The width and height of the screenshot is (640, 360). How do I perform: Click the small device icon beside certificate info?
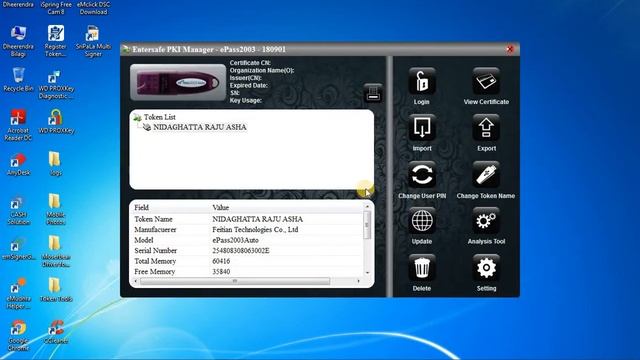pos(373,92)
